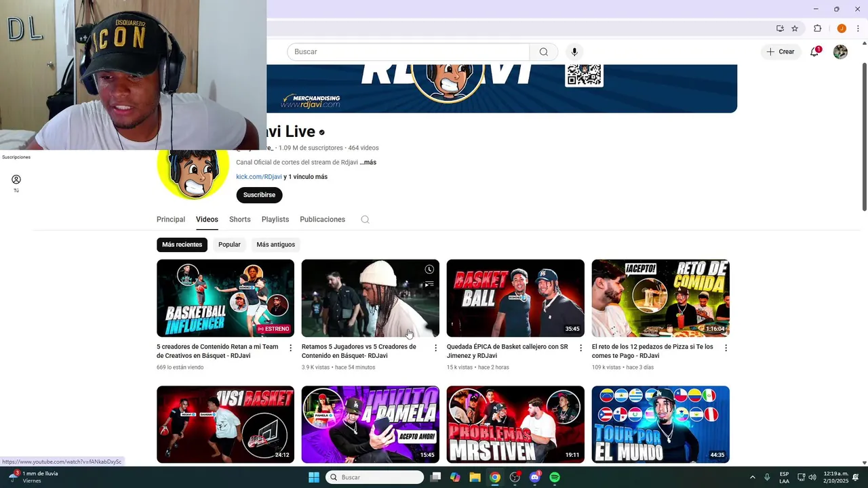Open title 'El reto de los 12 pedazos de Pizza'

click(652, 351)
